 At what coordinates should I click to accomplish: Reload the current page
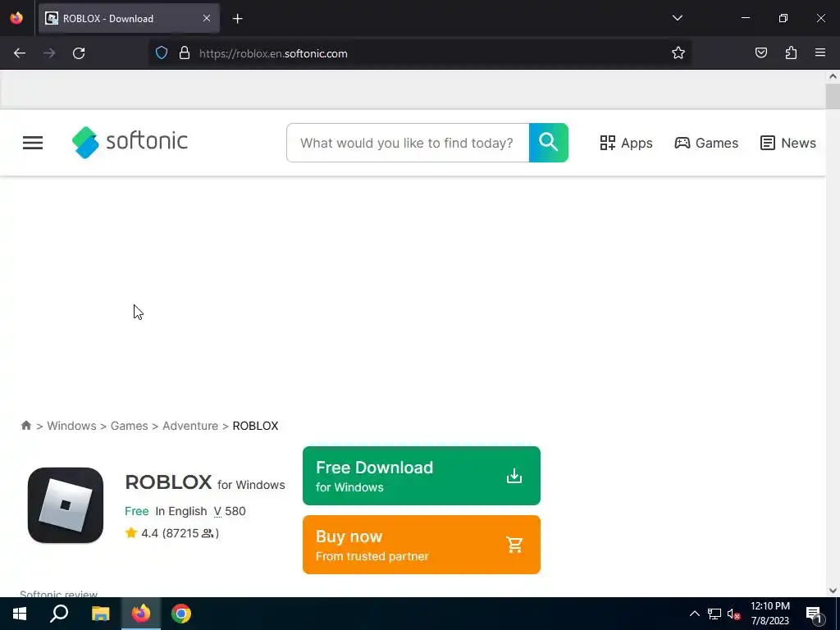pyautogui.click(x=79, y=53)
